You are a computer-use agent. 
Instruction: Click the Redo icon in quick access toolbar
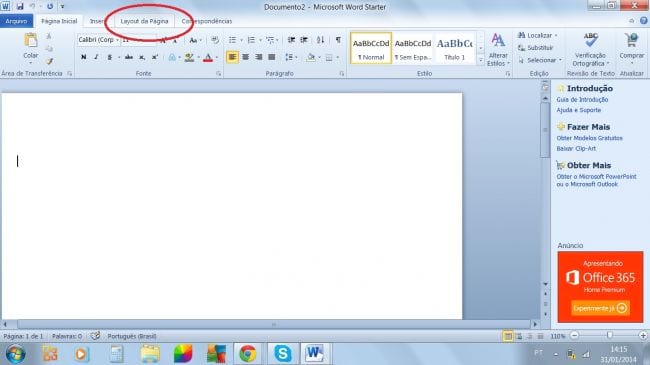pyautogui.click(x=50, y=6)
